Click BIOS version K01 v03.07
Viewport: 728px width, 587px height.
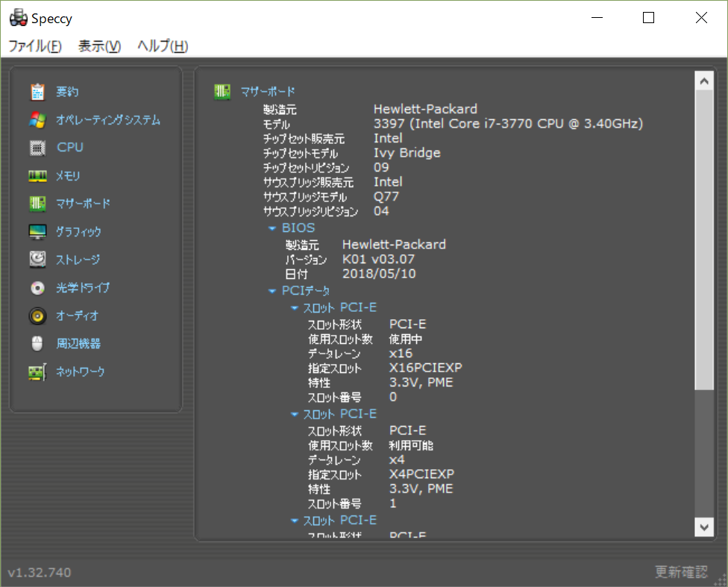[x=378, y=259]
